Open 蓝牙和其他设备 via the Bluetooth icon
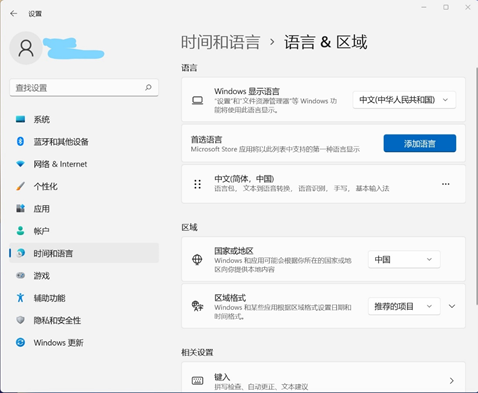Screen dimensions: 478x393 point(20,141)
